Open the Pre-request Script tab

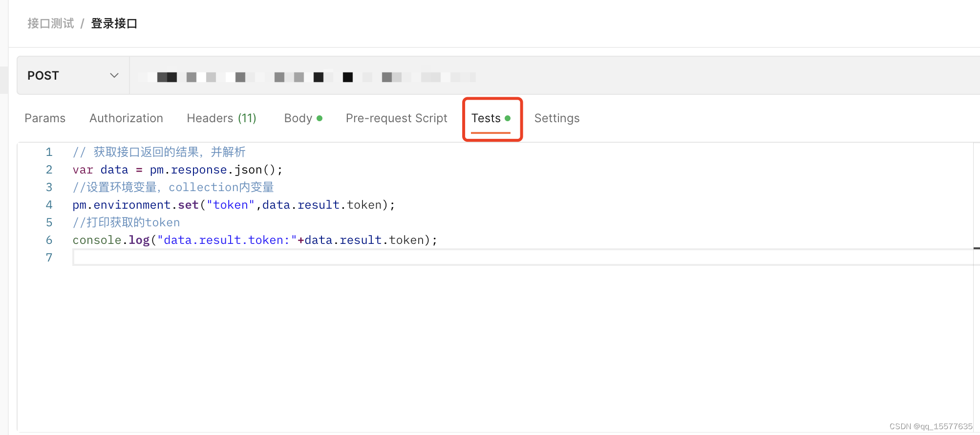click(x=396, y=118)
